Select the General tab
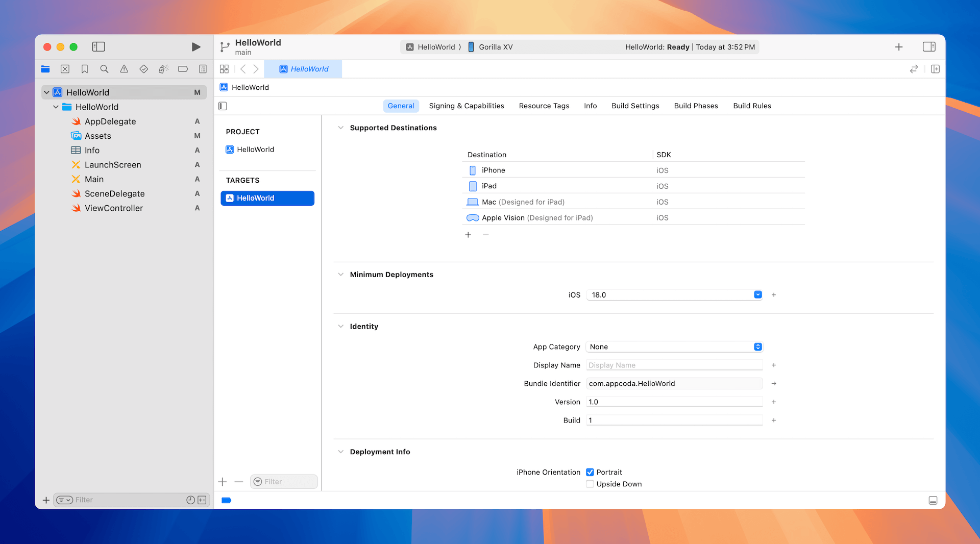The width and height of the screenshot is (980, 544). tap(401, 106)
